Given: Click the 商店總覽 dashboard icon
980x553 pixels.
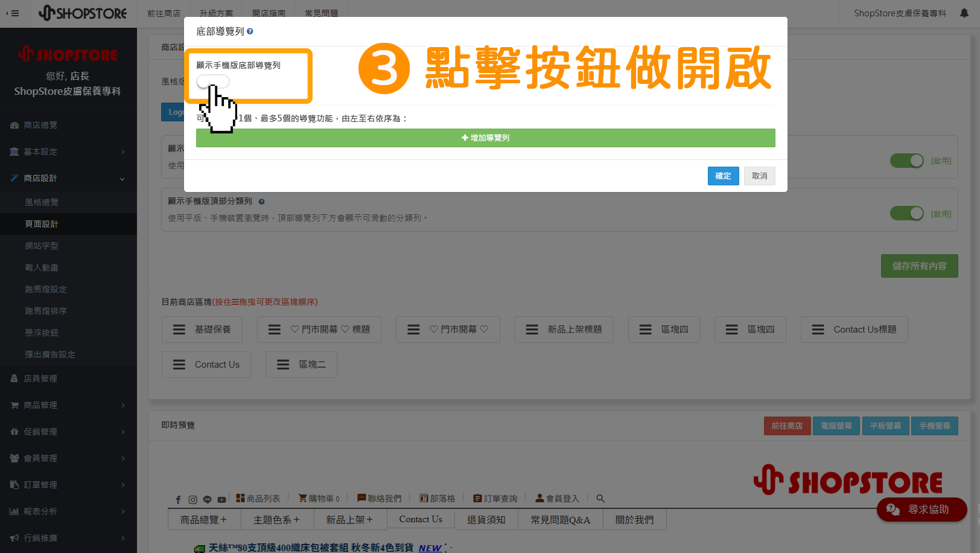Looking at the screenshot, I should coord(14,125).
